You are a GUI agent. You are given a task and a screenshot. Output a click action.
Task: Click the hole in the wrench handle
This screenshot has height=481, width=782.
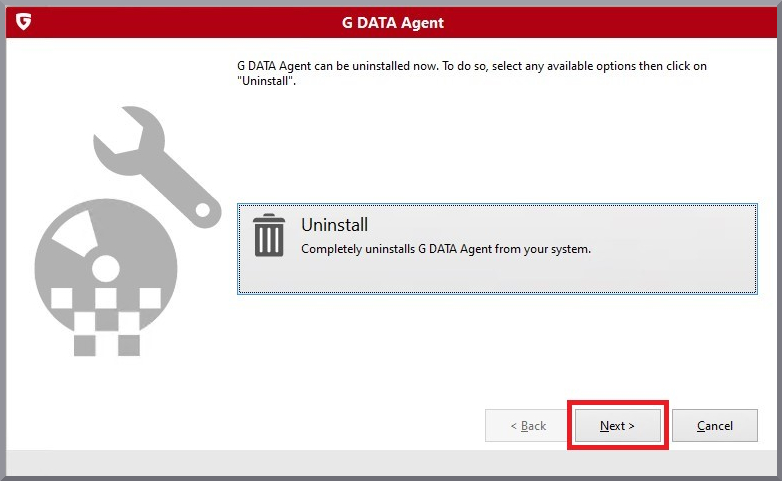[202, 210]
